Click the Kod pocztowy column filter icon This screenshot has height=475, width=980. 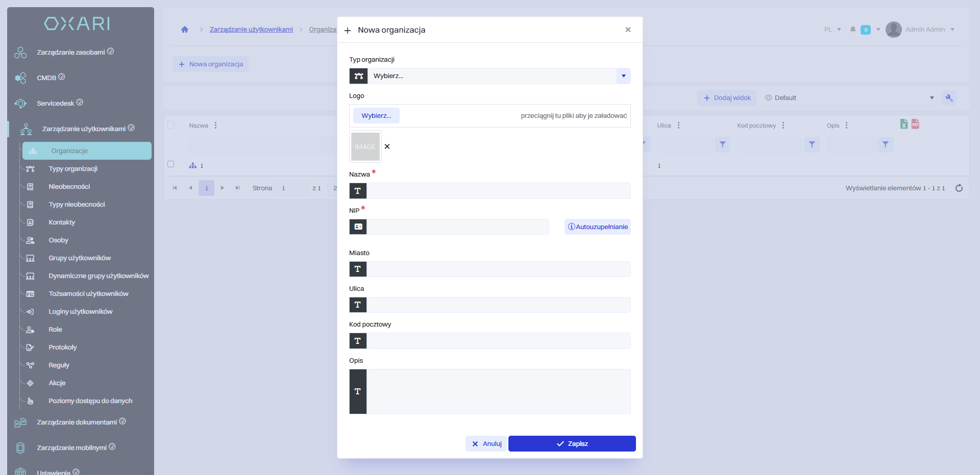(812, 145)
